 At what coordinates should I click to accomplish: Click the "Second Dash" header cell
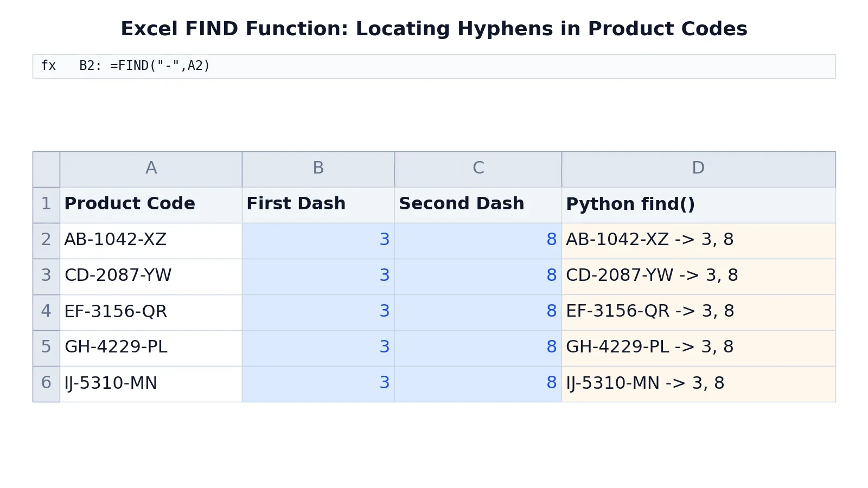(x=478, y=205)
